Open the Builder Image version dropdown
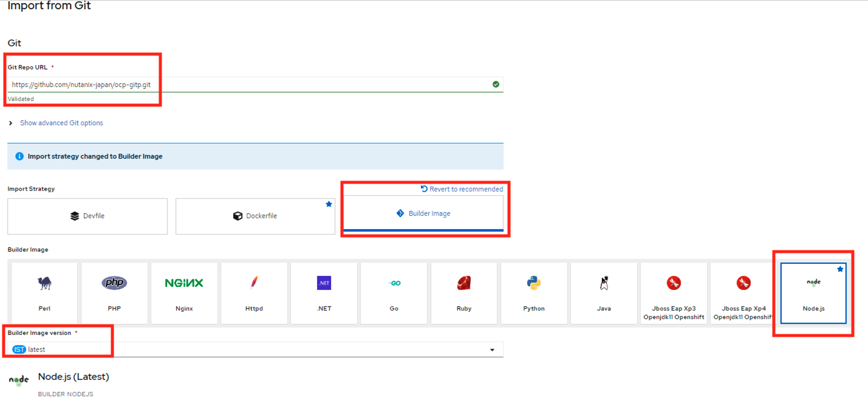 point(255,350)
